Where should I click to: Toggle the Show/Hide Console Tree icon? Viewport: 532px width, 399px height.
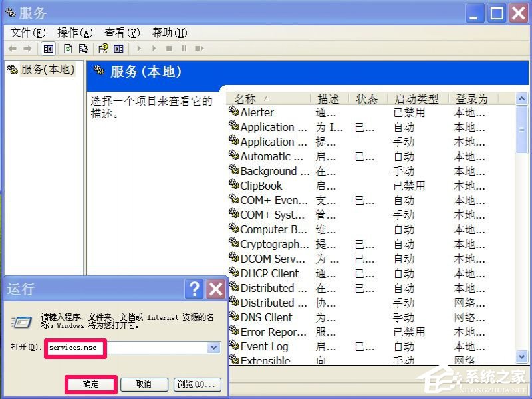(x=47, y=48)
